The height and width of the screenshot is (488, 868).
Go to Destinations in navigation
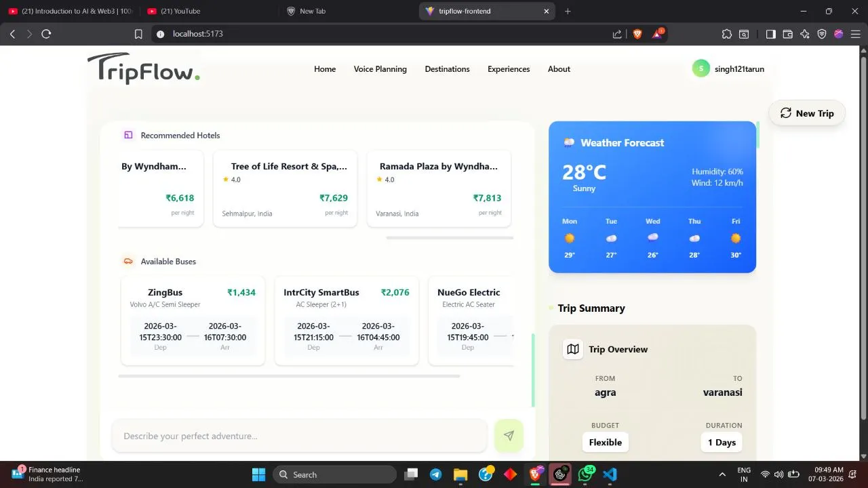coord(447,69)
